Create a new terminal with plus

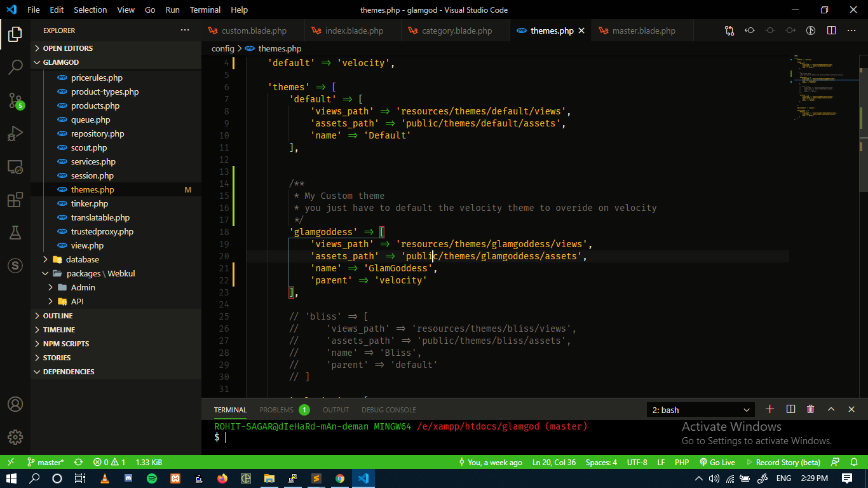[770, 410]
